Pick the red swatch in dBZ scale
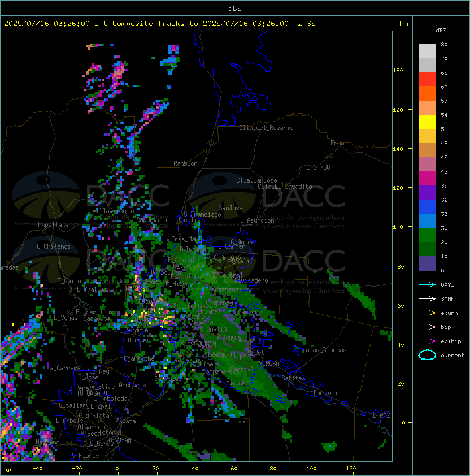Image resolution: width=470 pixels, height=476 pixels. click(427, 80)
